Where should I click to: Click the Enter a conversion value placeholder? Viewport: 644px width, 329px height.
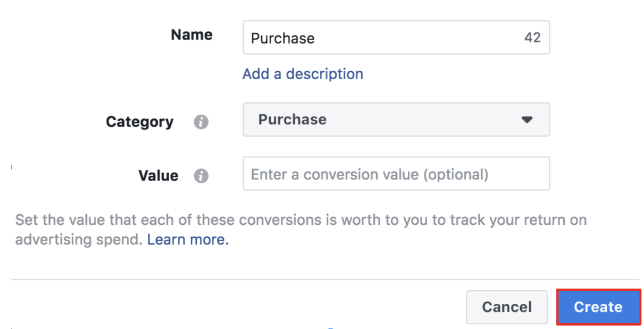coord(369,174)
